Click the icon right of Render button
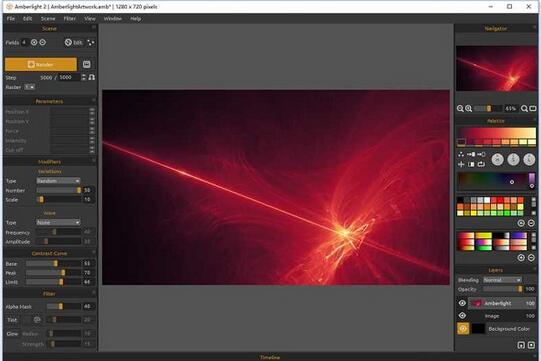This screenshot has width=541, height=361. [87, 64]
